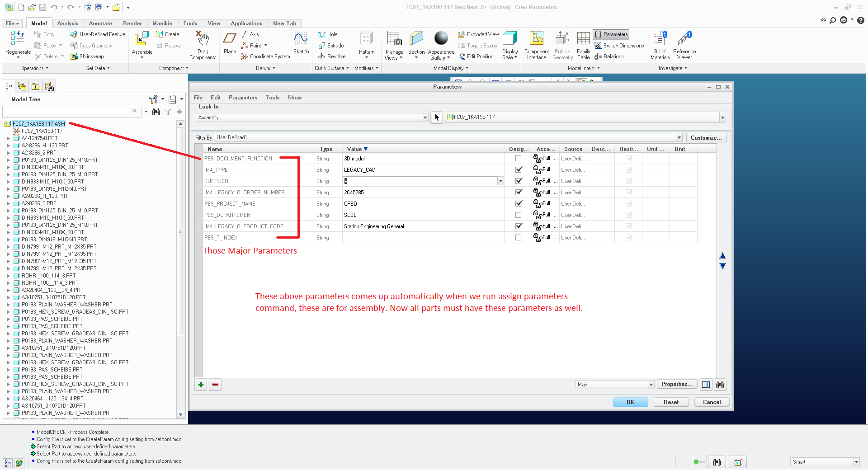Toggle Designate for IM4_LEGACY_O_PRODUCT_CODE

point(518,226)
